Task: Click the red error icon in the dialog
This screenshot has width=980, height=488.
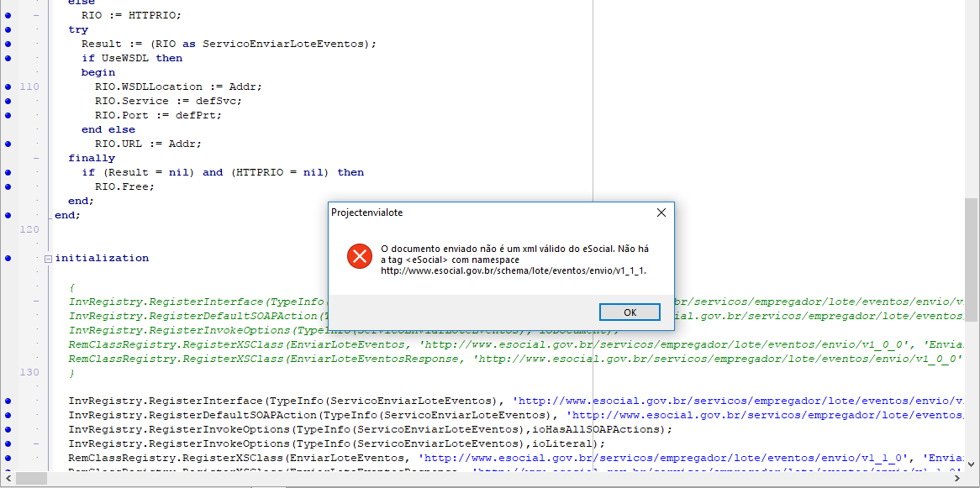Action: (360, 256)
